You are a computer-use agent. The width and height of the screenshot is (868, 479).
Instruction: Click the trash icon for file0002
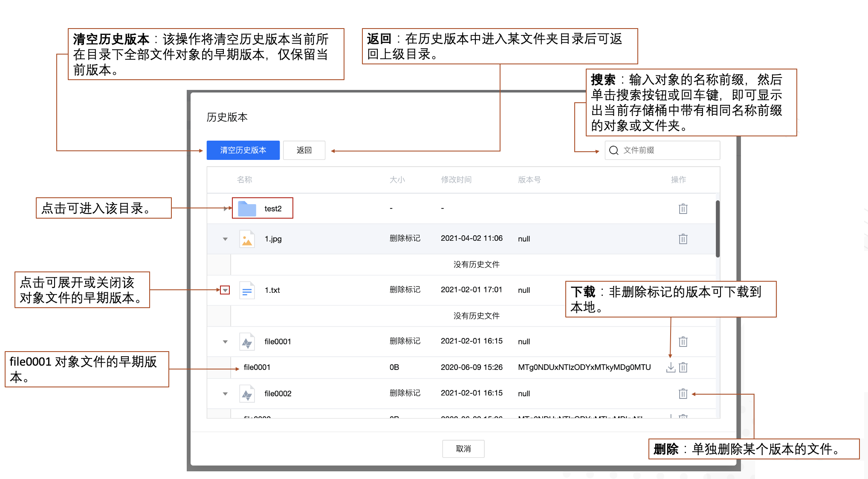tap(683, 393)
